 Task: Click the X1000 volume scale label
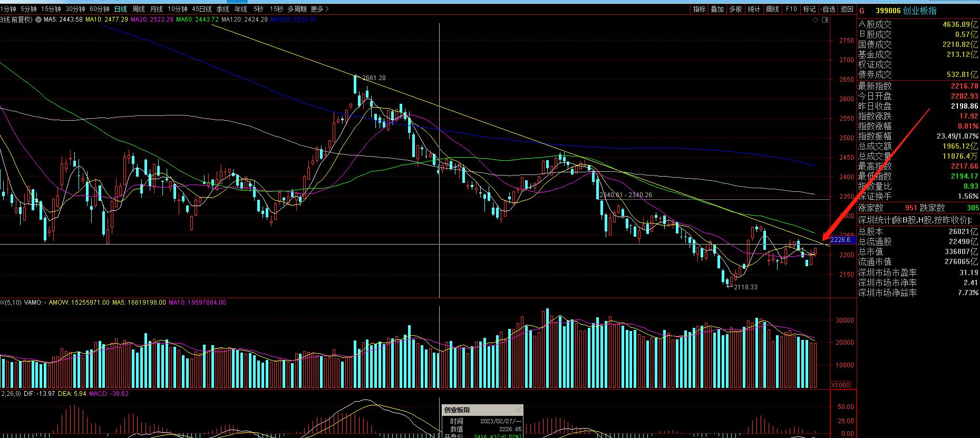point(840,385)
